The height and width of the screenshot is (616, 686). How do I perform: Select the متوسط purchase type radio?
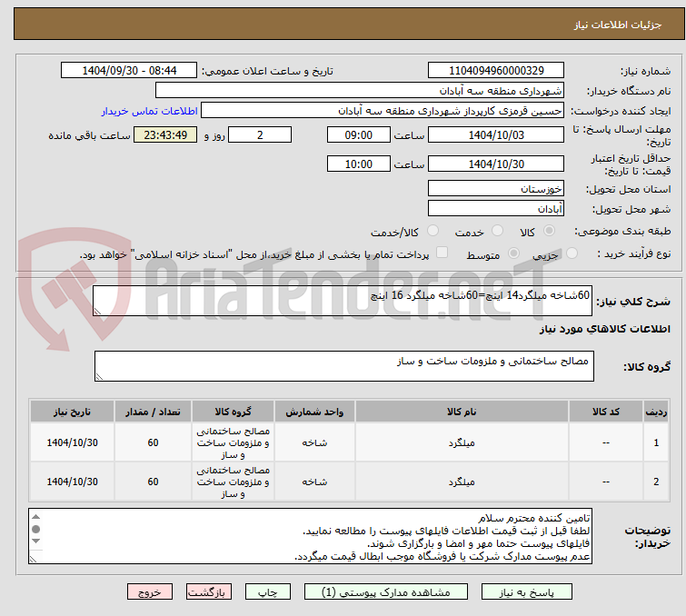(513, 253)
